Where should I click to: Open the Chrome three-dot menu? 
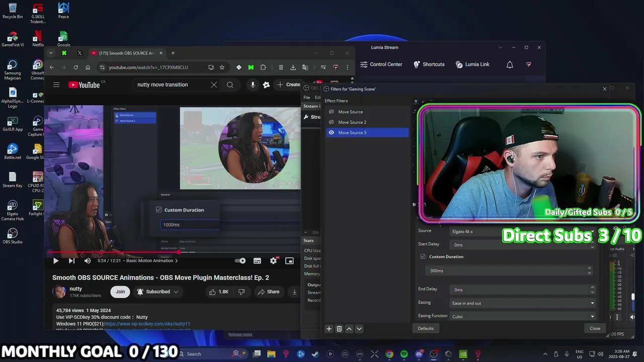click(347, 67)
